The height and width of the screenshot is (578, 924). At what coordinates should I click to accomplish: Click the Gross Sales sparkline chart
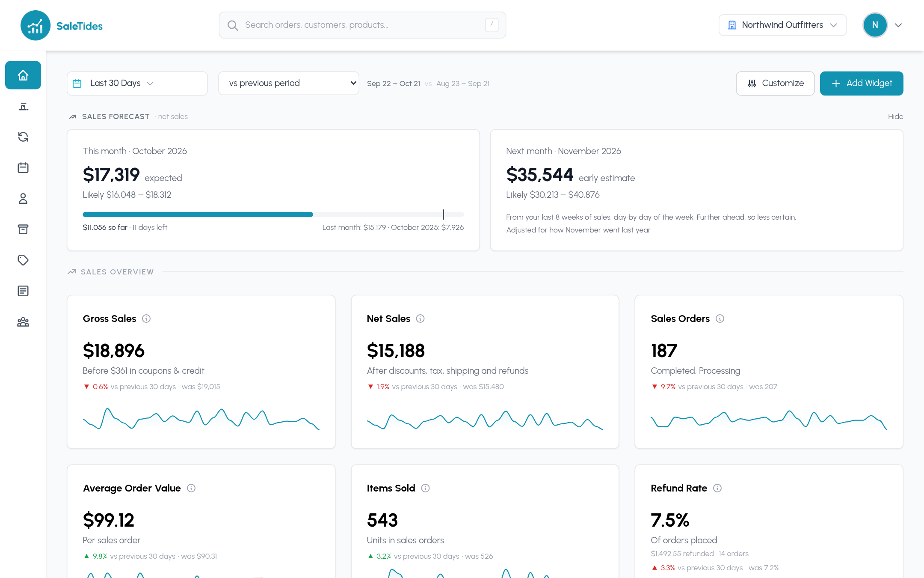[x=201, y=419]
